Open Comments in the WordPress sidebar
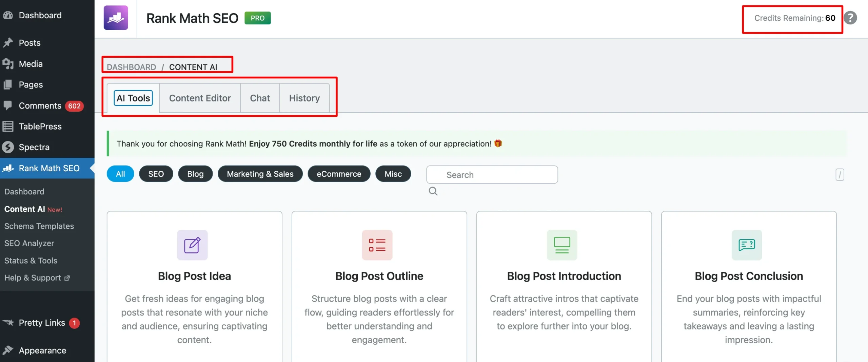Viewport: 868px width, 362px height. 40,106
